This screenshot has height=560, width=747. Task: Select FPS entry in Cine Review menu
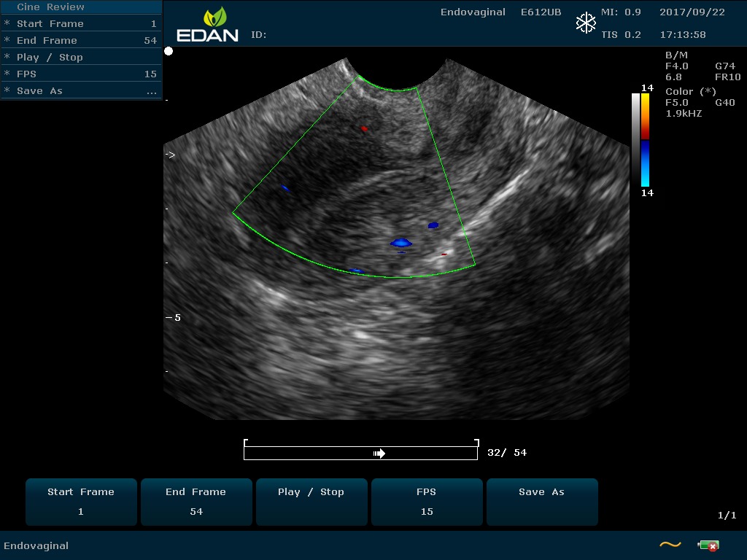coord(80,74)
